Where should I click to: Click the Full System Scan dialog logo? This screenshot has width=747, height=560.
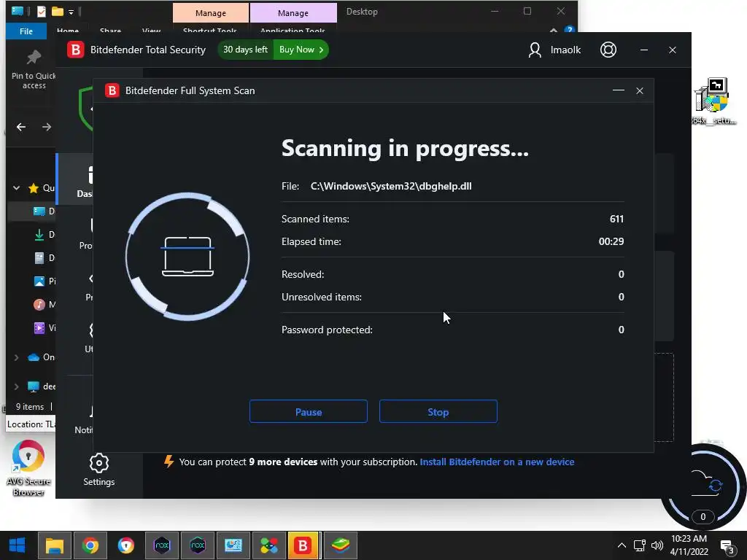[x=112, y=90]
